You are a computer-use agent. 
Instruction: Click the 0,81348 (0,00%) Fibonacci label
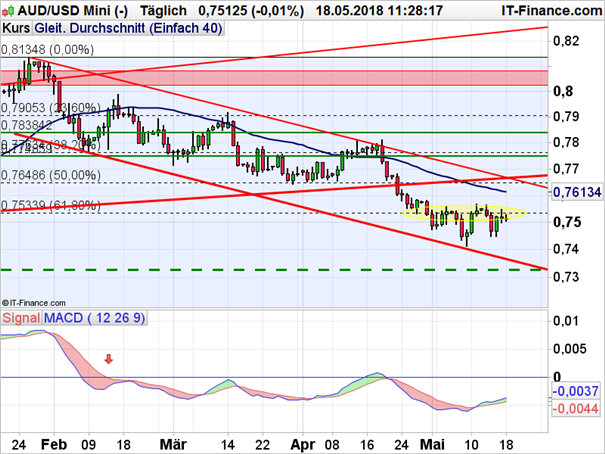(47, 50)
